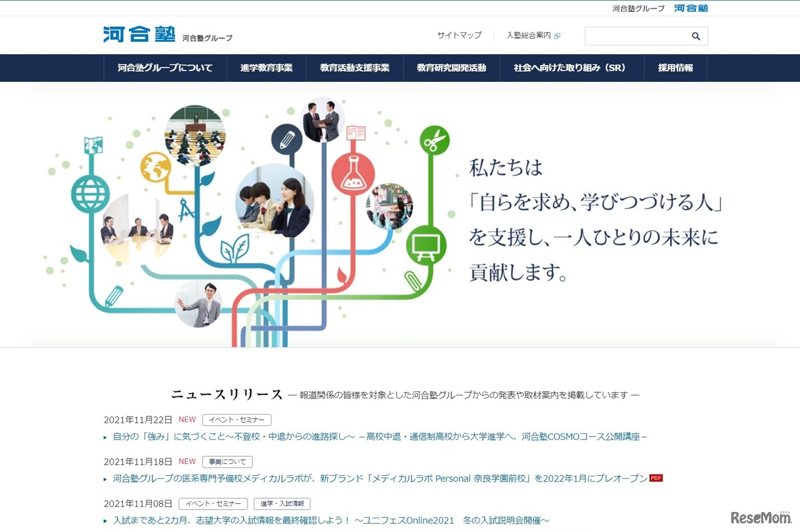Image resolution: width=800 pixels, height=532 pixels.
Task: Click the search magnifier icon
Action: (x=696, y=36)
